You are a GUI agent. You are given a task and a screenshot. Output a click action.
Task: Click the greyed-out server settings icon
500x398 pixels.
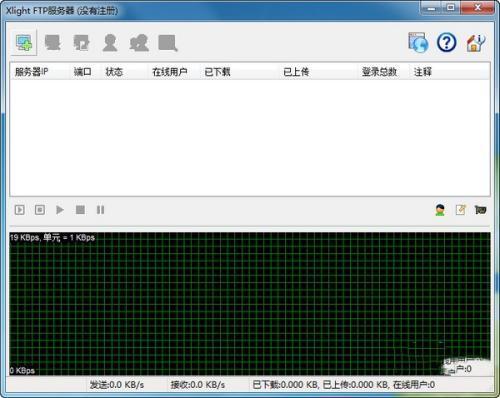(x=52, y=43)
